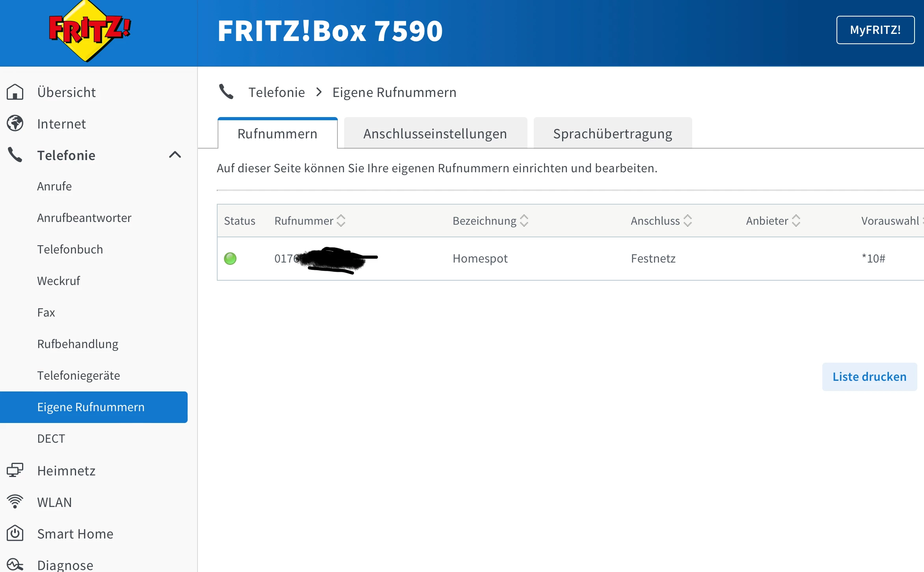Sort table by Anschluss column
The width and height of the screenshot is (924, 572).
pos(687,221)
